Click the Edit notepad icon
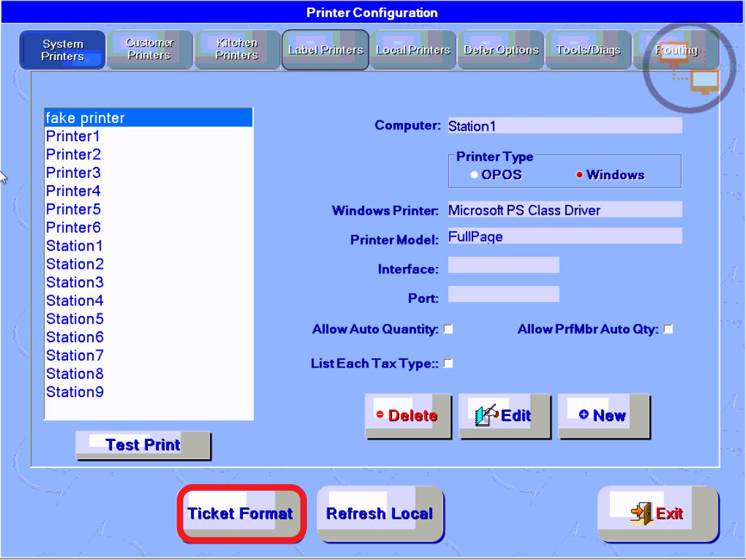 (486, 415)
